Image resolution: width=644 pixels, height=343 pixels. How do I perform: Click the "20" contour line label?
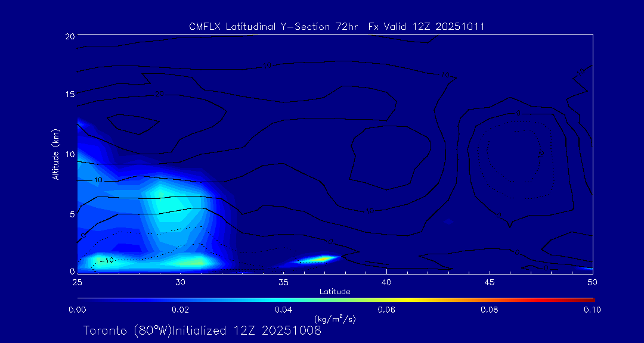[160, 94]
